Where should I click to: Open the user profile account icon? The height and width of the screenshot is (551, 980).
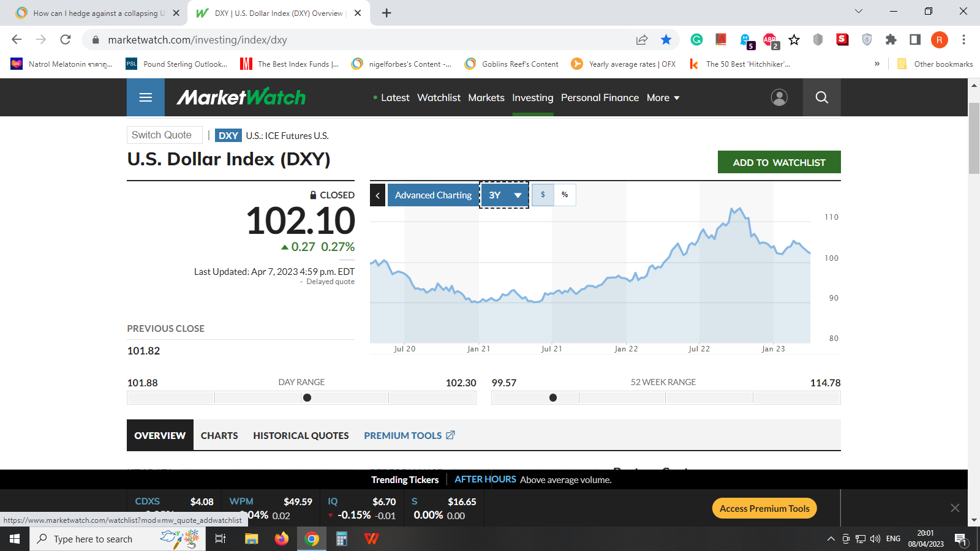779,97
